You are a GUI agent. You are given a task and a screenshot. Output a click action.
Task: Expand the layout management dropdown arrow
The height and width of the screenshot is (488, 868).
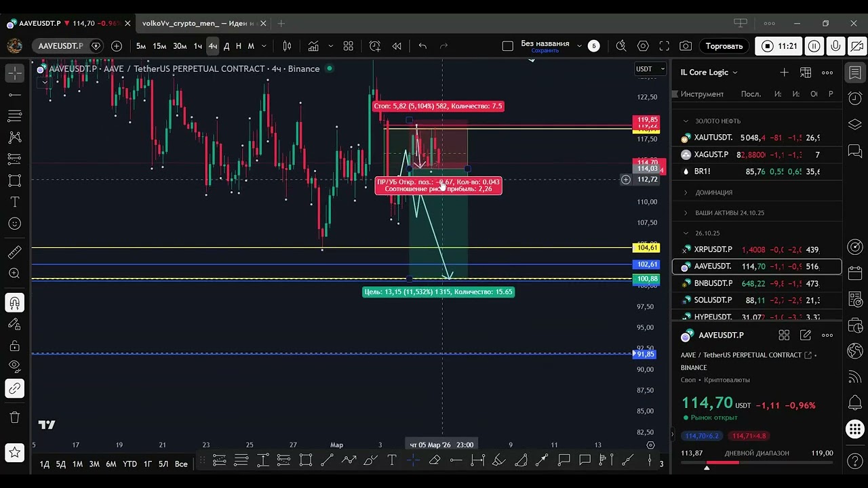point(579,46)
